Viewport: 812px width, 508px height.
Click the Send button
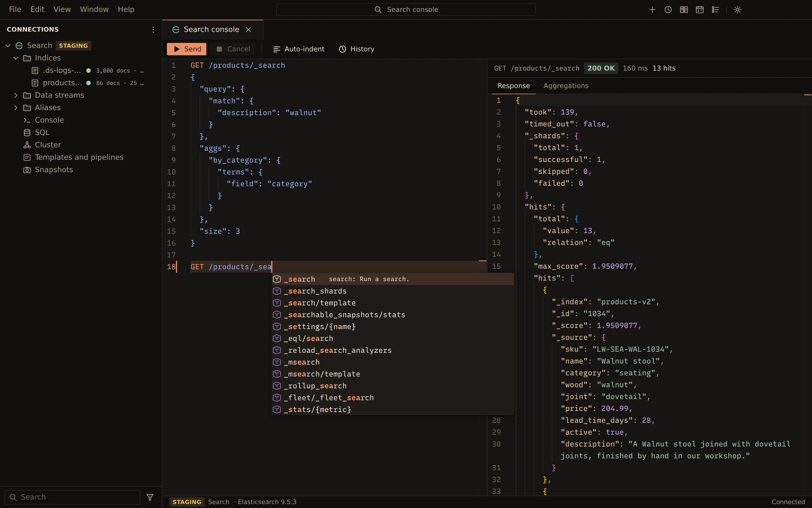(187, 49)
